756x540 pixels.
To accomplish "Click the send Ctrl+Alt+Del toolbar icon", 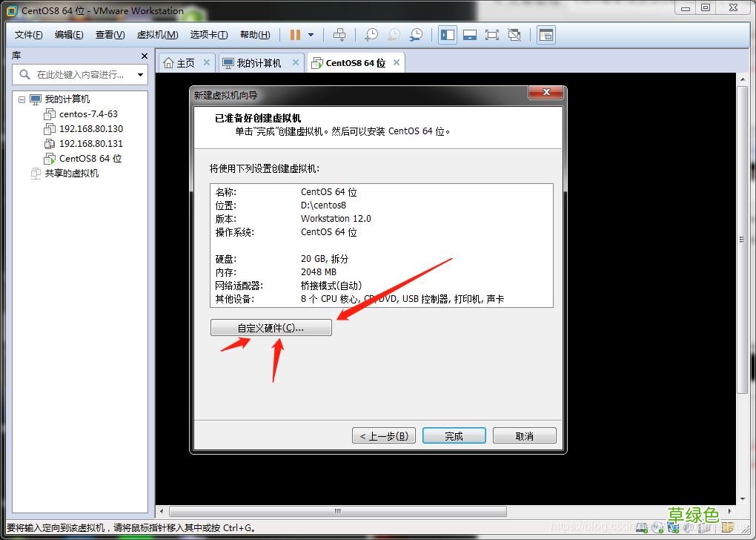I will tap(339, 35).
